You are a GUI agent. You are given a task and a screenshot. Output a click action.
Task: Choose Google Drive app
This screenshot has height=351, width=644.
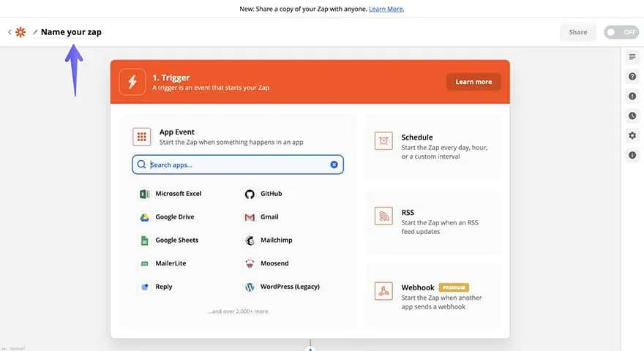(174, 217)
